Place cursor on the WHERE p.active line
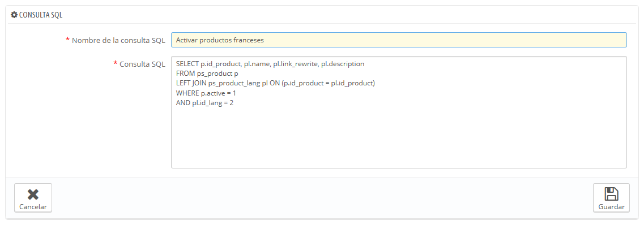The width and height of the screenshot is (644, 225). 206,93
